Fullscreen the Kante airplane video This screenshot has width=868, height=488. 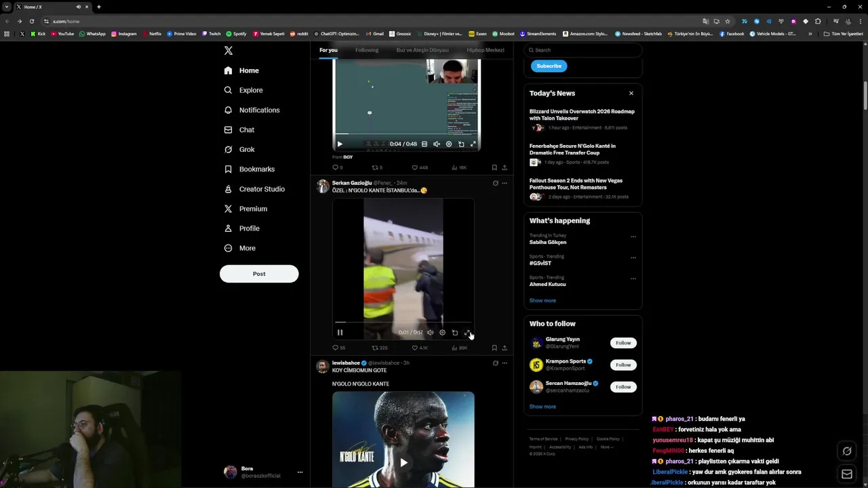(467, 333)
